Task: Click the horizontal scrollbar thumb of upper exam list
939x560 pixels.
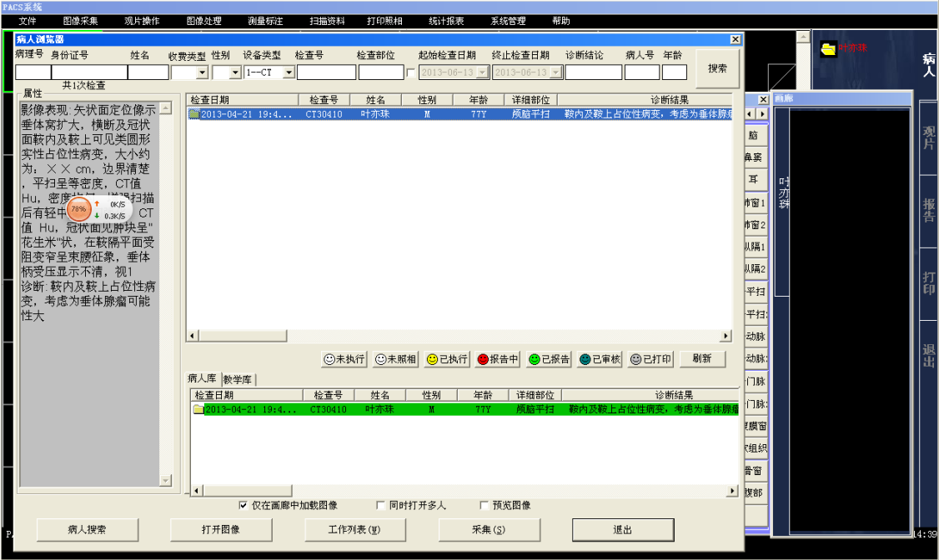Action: (243, 336)
